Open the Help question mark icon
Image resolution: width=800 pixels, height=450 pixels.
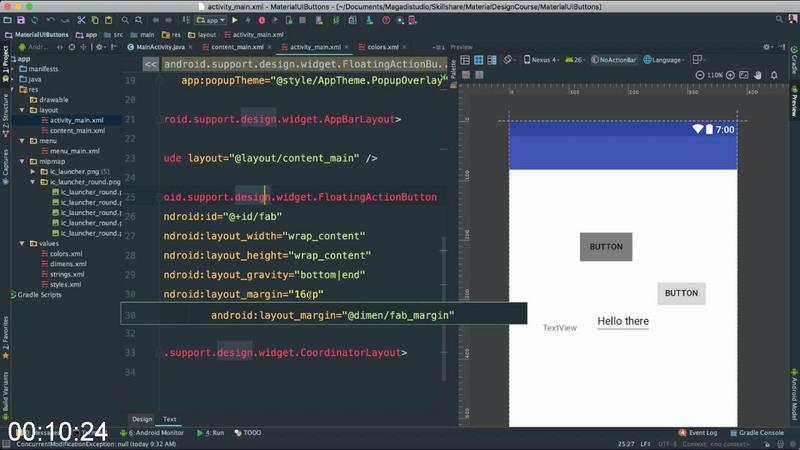click(386, 20)
